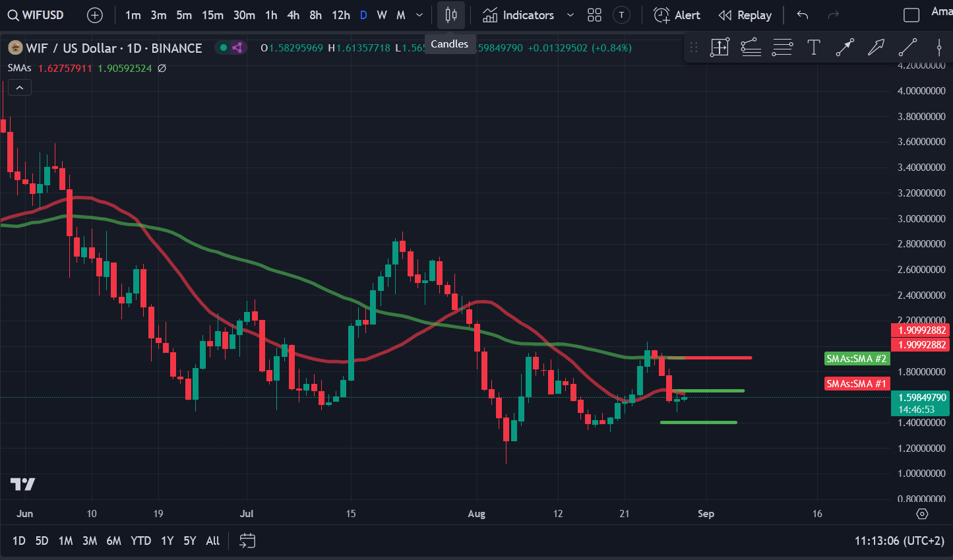The width and height of the screenshot is (953, 560).
Task: Click the SMA value 1.90592524
Action: [125, 68]
